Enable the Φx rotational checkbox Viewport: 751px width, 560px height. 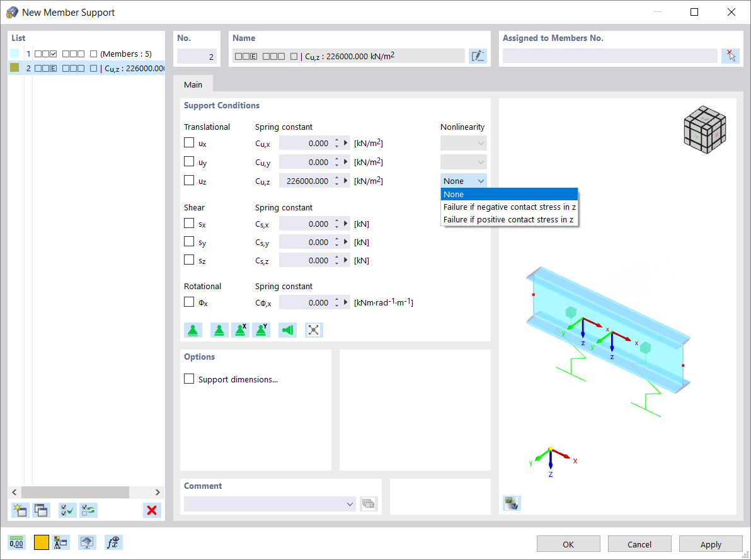(189, 302)
